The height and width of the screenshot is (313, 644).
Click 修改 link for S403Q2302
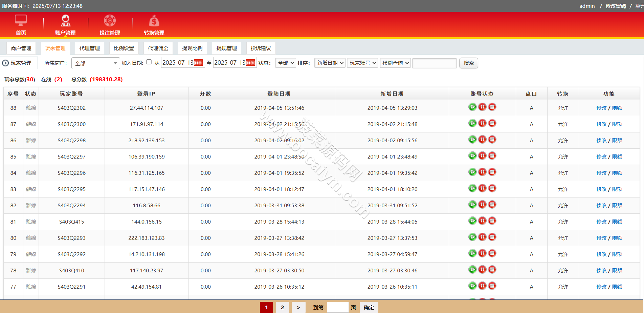601,108
